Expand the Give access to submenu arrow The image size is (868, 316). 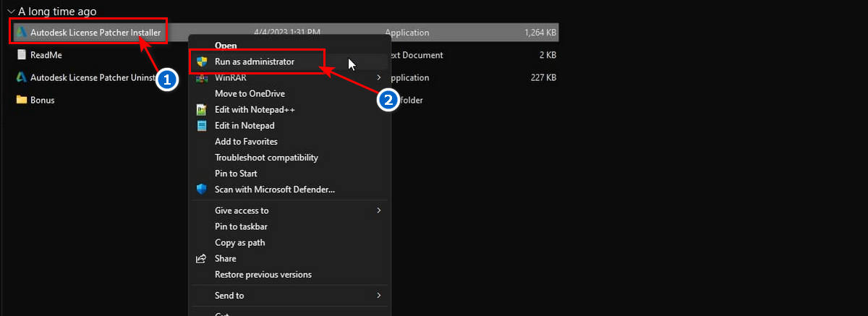point(378,210)
